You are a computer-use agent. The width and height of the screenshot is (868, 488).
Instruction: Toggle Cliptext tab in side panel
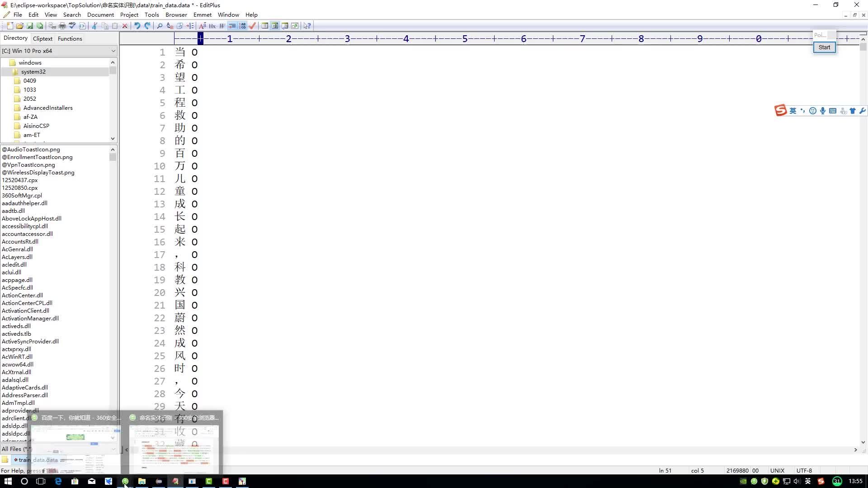click(x=42, y=38)
